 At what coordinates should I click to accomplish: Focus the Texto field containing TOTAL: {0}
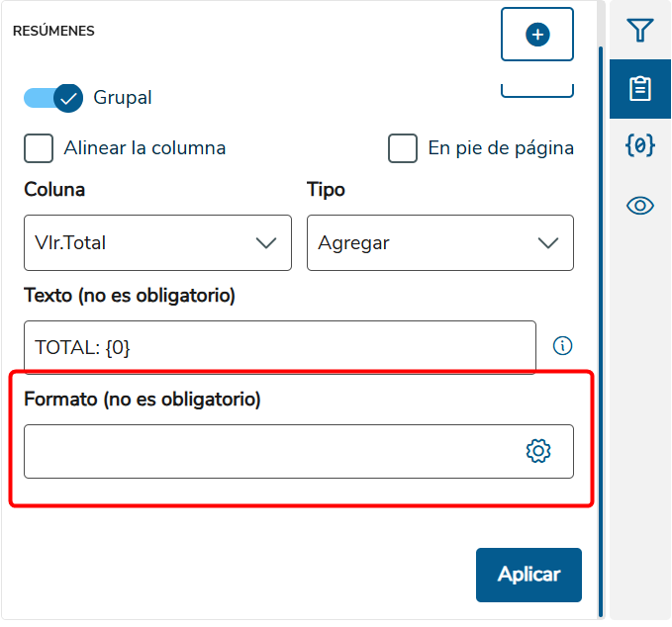[x=280, y=347]
